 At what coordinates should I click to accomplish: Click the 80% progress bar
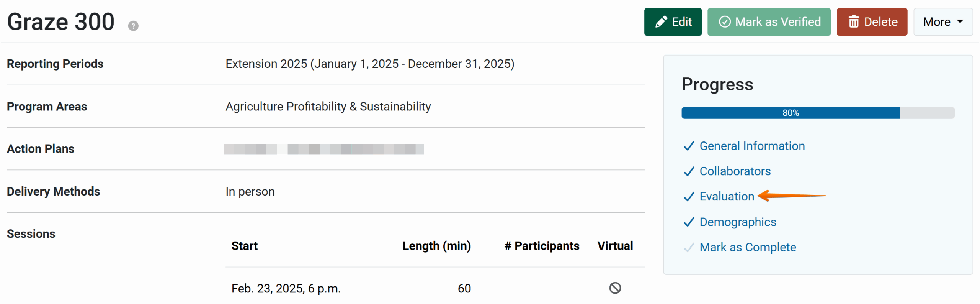tap(818, 113)
